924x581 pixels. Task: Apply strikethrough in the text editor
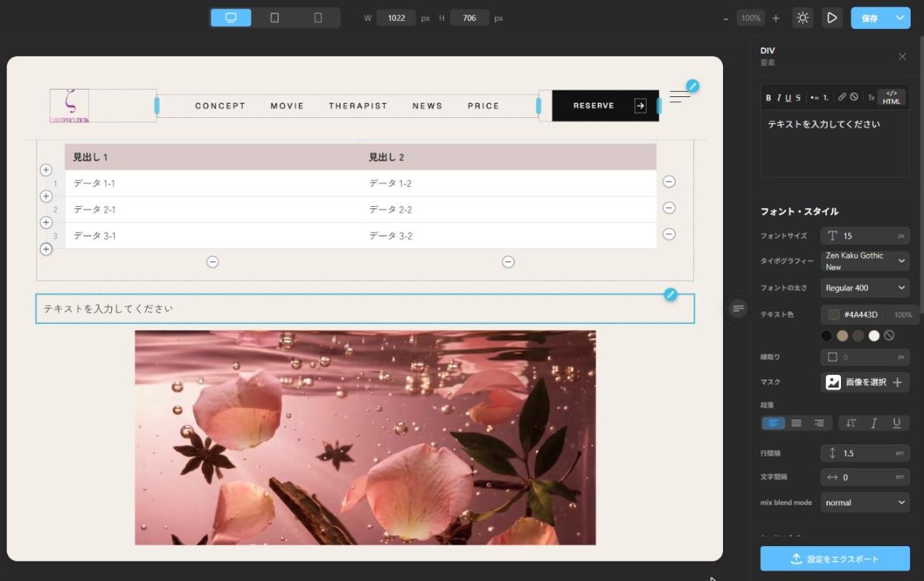(x=798, y=97)
